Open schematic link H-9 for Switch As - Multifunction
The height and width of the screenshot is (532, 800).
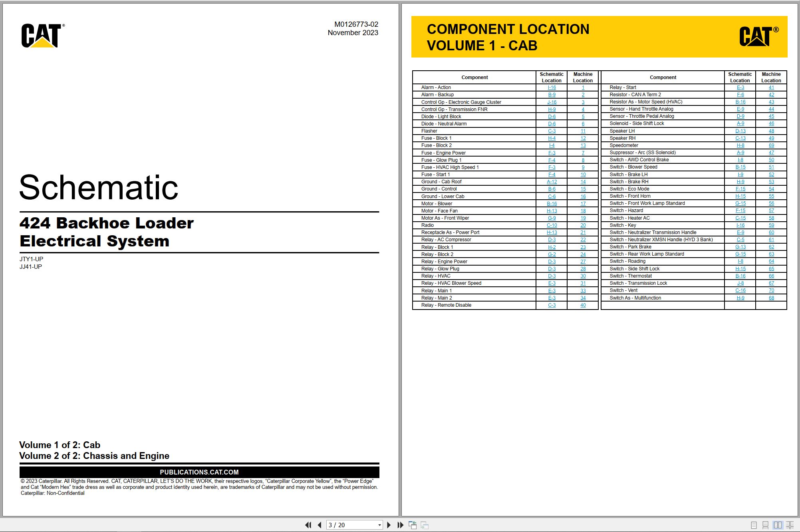coord(740,298)
